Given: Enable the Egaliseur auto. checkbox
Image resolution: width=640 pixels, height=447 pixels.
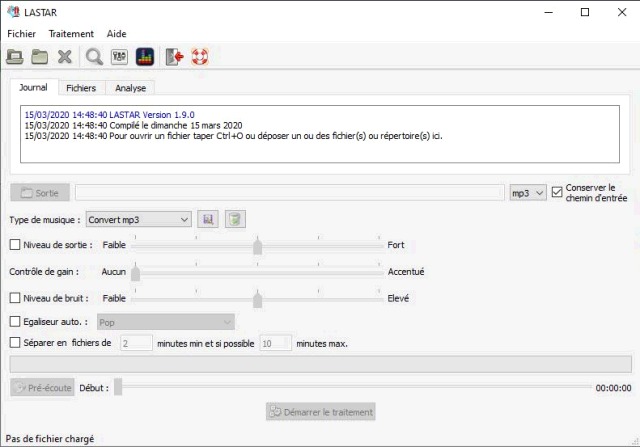Looking at the screenshot, I should (x=15, y=321).
